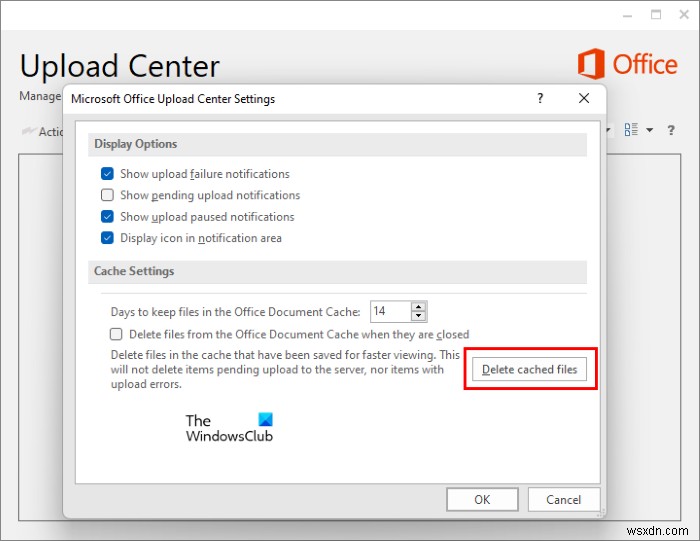Enable Delete files from cache when closed
Viewport: 700px width, 541px height.
click(116, 334)
